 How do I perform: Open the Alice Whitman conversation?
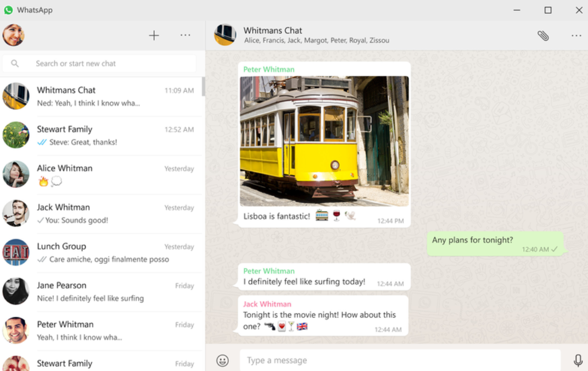(101, 175)
